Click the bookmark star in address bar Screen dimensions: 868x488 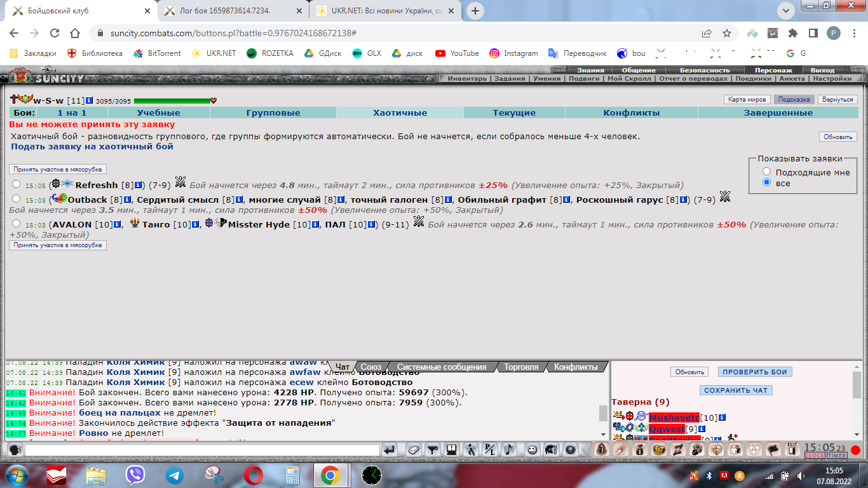tap(727, 33)
